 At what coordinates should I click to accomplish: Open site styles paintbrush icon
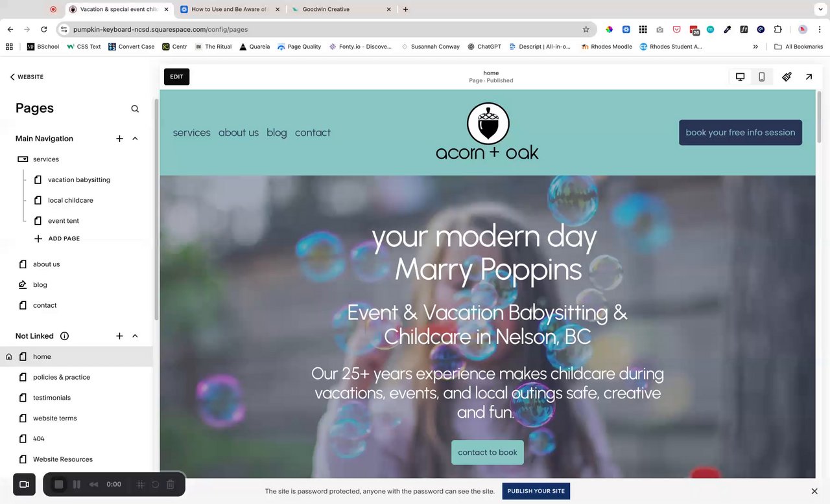coord(787,76)
